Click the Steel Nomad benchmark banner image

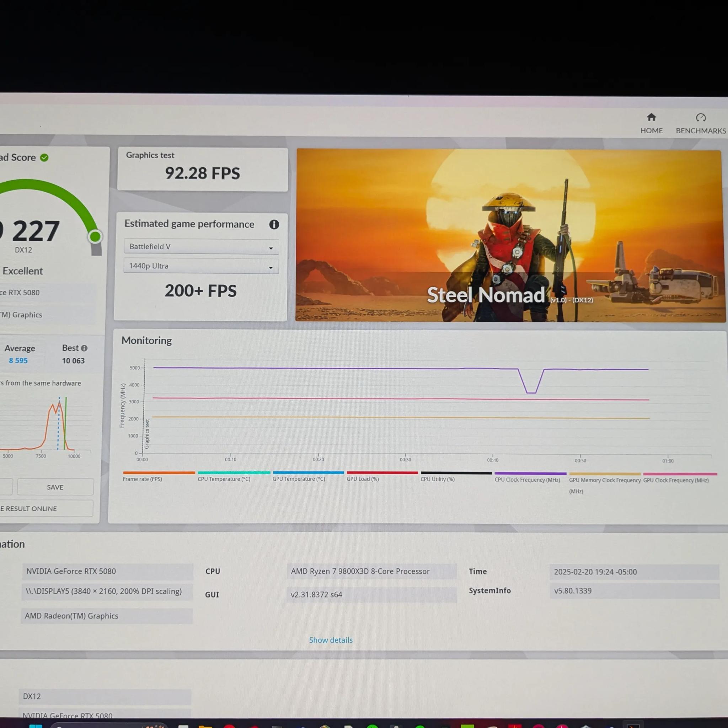click(x=510, y=236)
